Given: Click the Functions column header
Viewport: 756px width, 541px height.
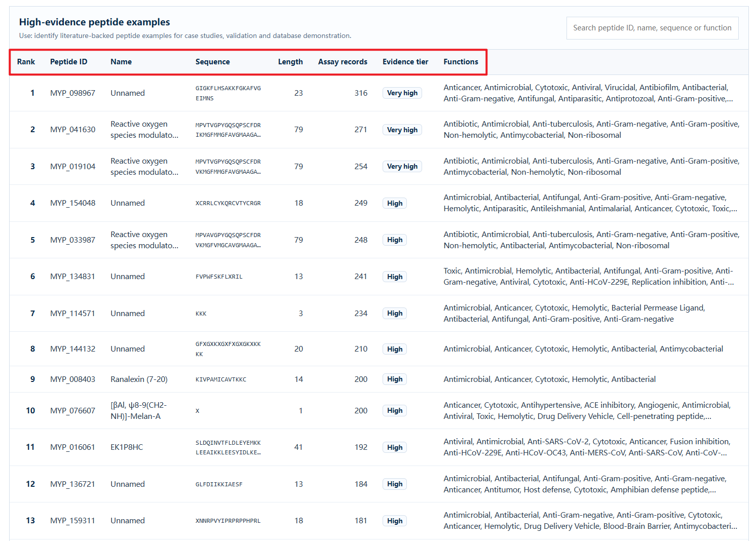Looking at the screenshot, I should 461,62.
